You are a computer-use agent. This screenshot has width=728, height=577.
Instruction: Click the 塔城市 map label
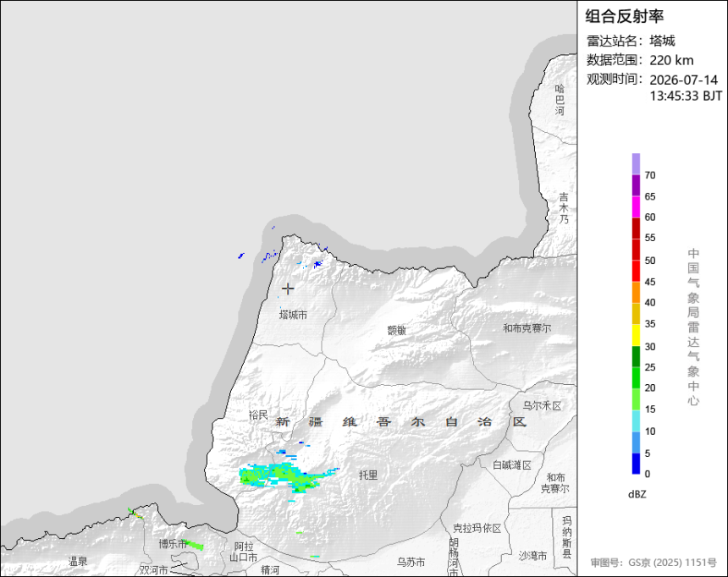click(293, 316)
